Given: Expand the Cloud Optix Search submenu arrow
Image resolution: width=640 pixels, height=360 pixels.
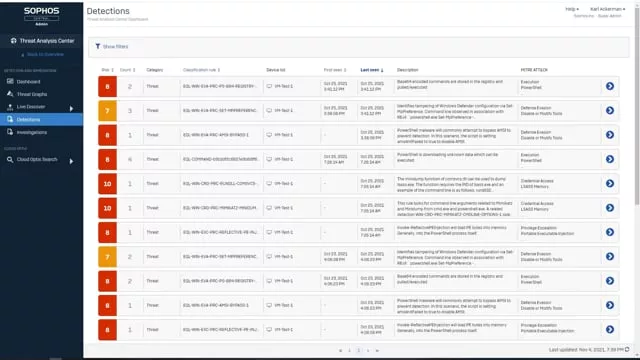Looking at the screenshot, I should (71, 161).
